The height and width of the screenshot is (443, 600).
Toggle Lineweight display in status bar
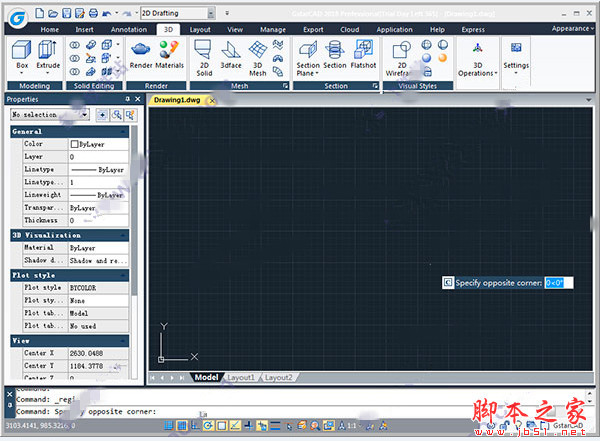pos(275,425)
